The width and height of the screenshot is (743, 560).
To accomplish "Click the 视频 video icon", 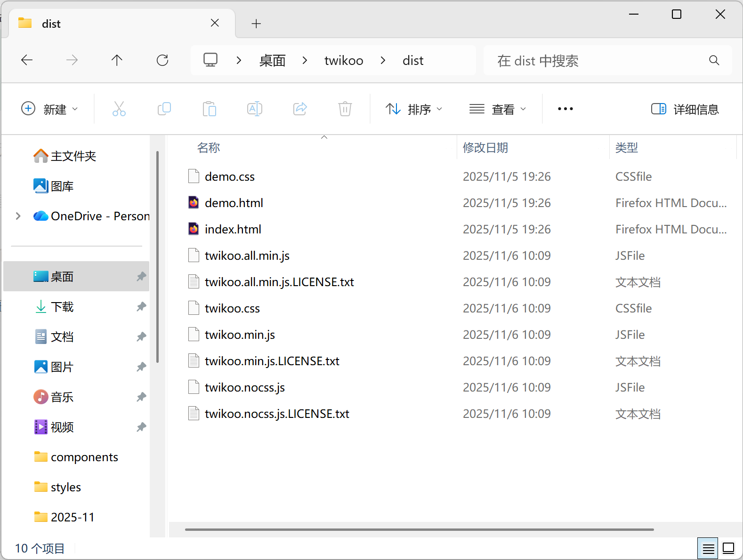I will (41, 427).
